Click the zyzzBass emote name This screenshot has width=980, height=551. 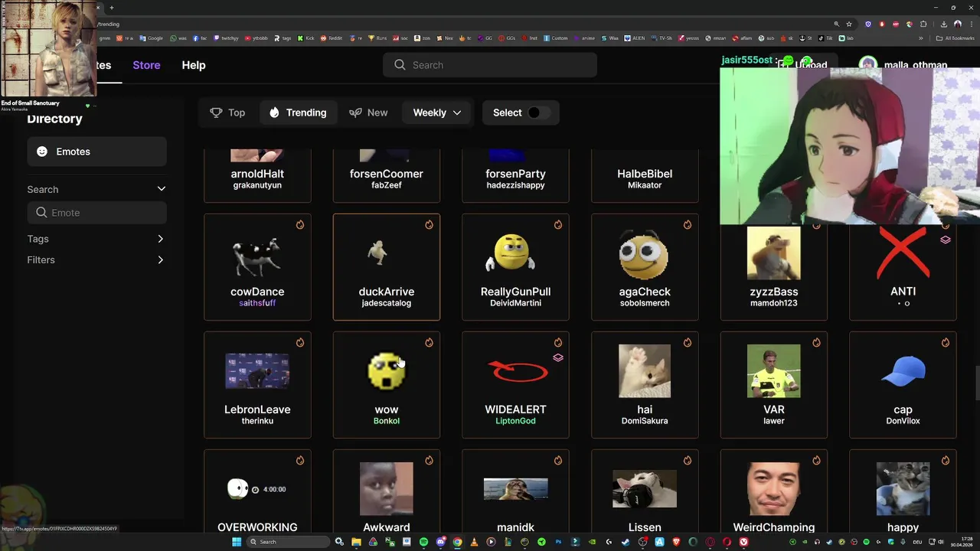point(774,292)
